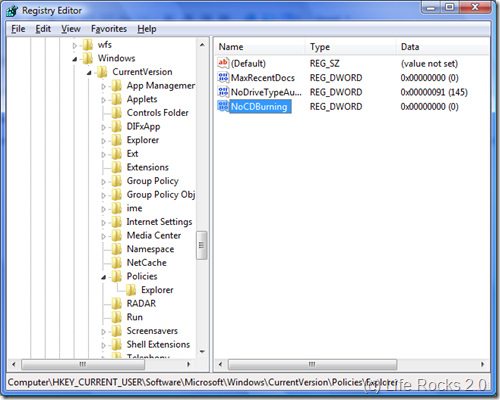
Task: Select the Explorer key under Policies
Action: (157, 290)
